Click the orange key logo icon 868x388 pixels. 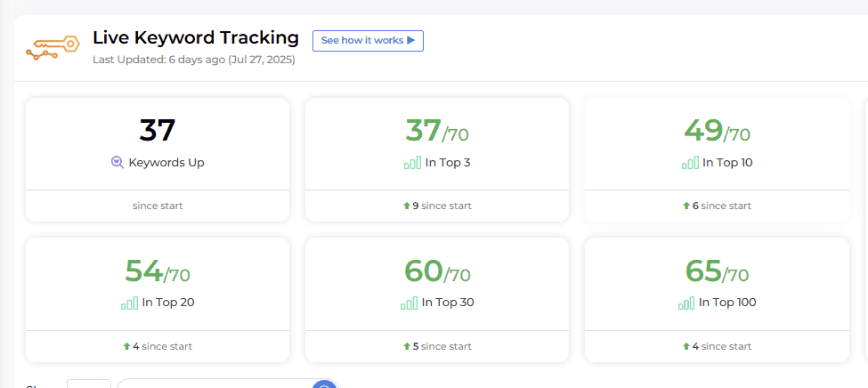53,49
